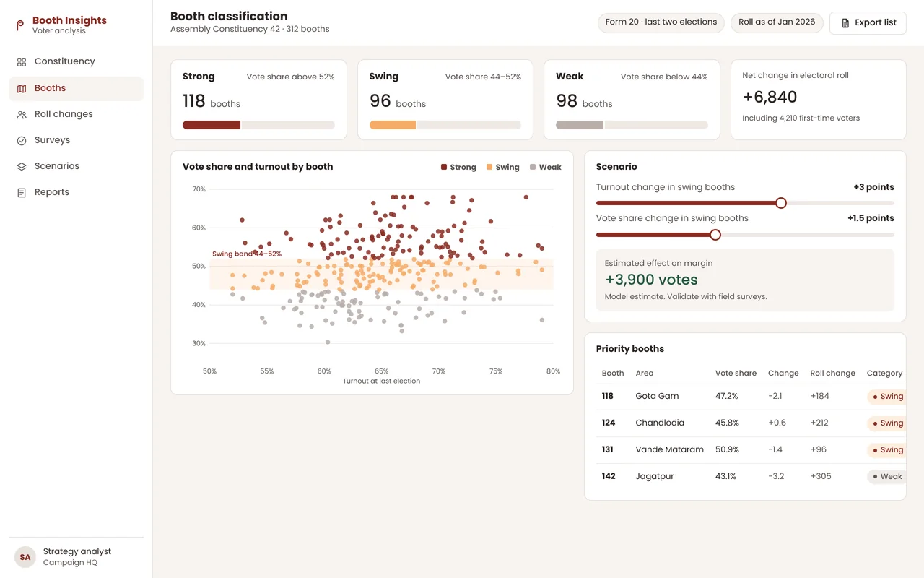Click the +1.5 points vote share value
Viewport: 924px width, 578px height.
point(871,218)
